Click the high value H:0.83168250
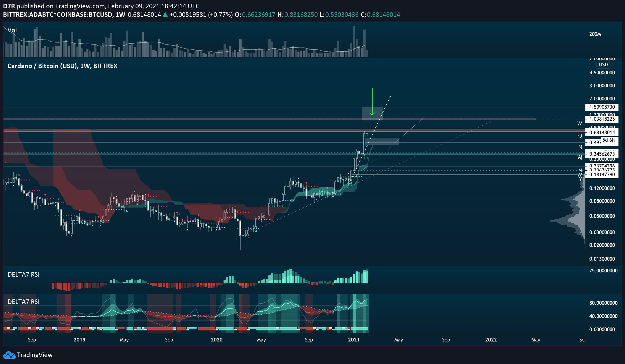The width and height of the screenshot is (625, 364). pyautogui.click(x=298, y=15)
